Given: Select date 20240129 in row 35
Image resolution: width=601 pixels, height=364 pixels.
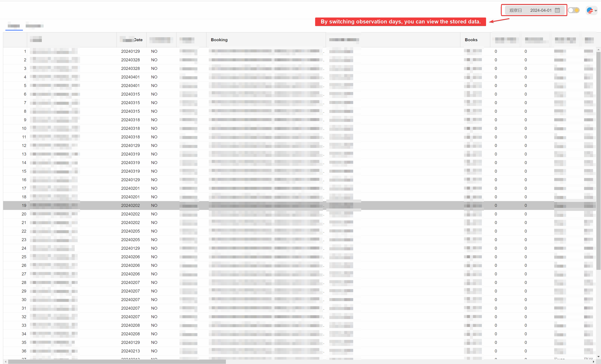Looking at the screenshot, I should [x=130, y=342].
